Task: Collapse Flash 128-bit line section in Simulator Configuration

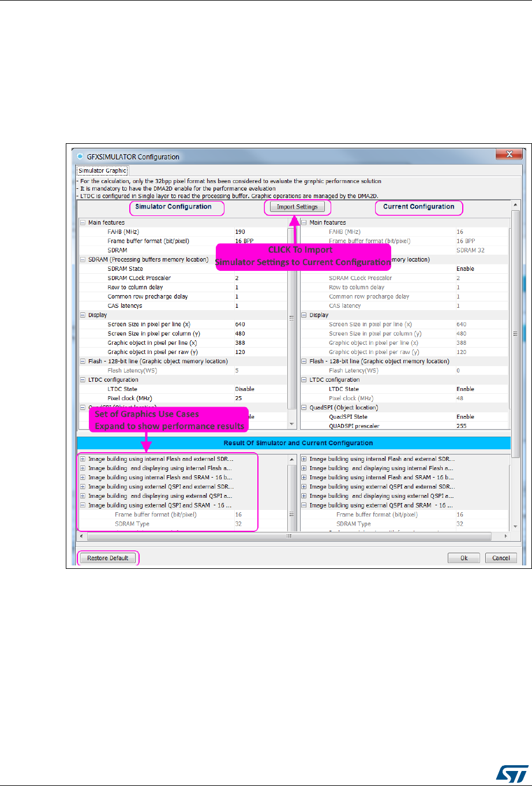Action: [x=83, y=361]
